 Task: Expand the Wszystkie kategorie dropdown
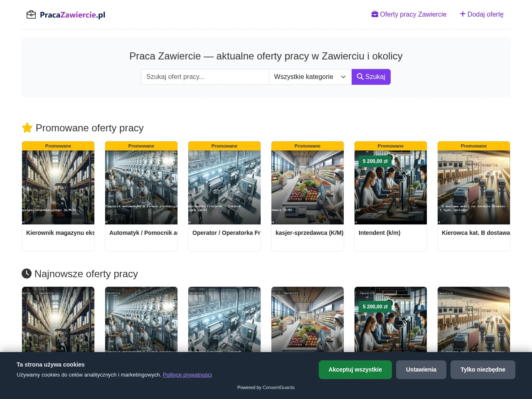pyautogui.click(x=310, y=77)
